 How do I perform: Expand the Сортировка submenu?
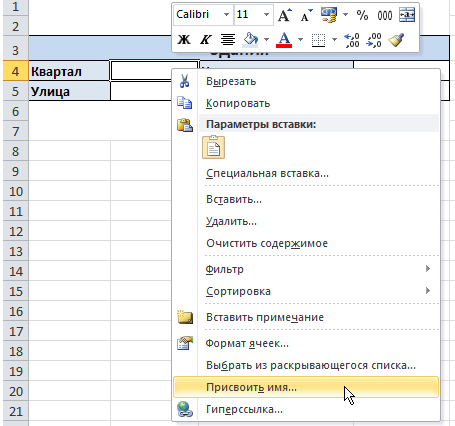[x=306, y=291]
